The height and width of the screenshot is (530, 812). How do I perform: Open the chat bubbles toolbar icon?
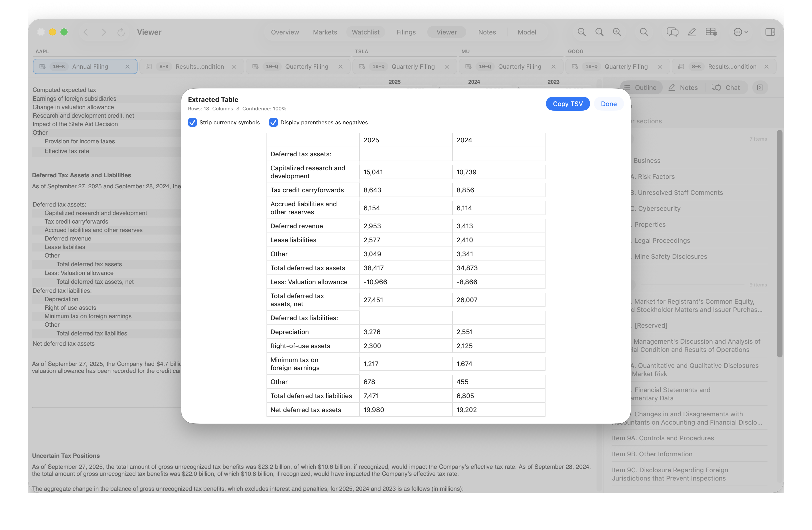pos(672,32)
